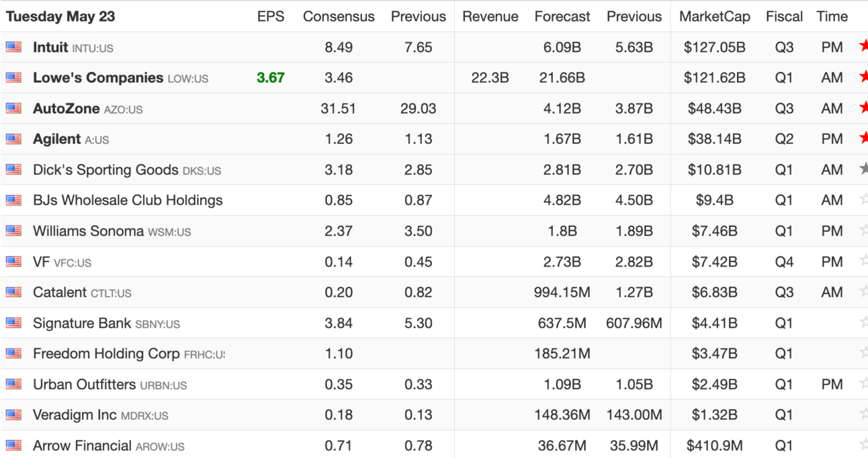Click the EPS column header

pos(271,17)
